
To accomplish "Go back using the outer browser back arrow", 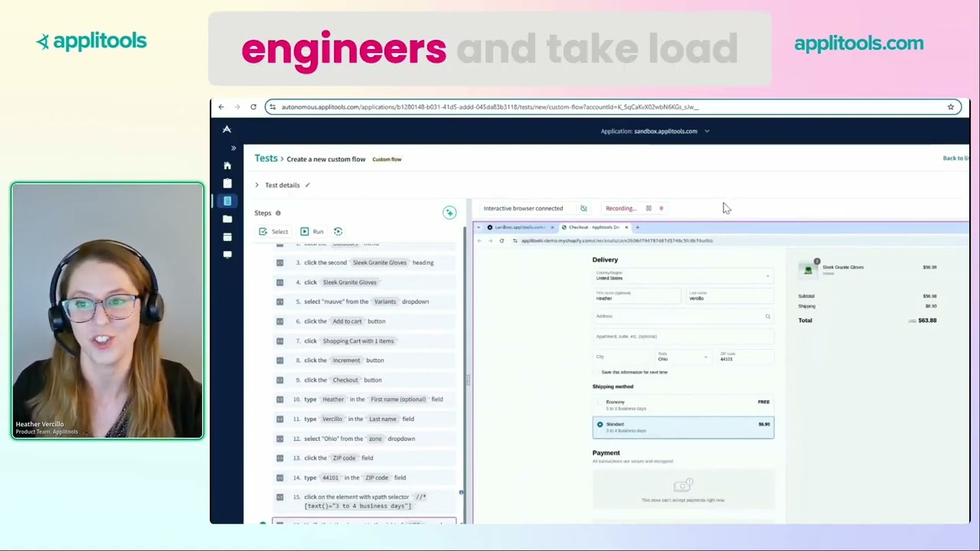I will click(221, 107).
